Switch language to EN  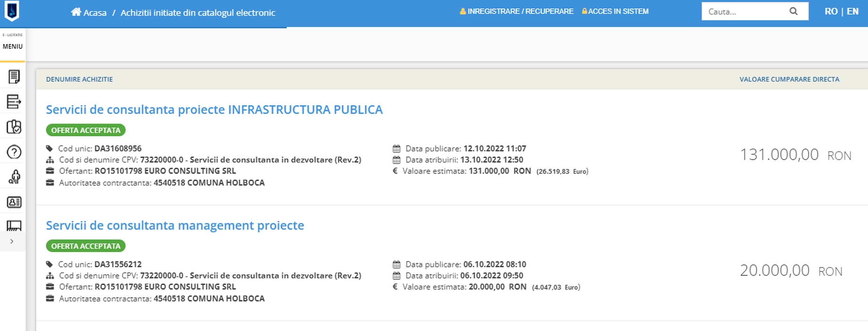852,11
